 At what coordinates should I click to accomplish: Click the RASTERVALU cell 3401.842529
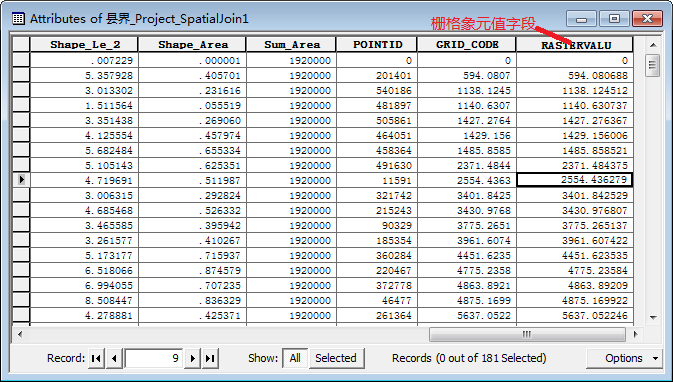575,195
